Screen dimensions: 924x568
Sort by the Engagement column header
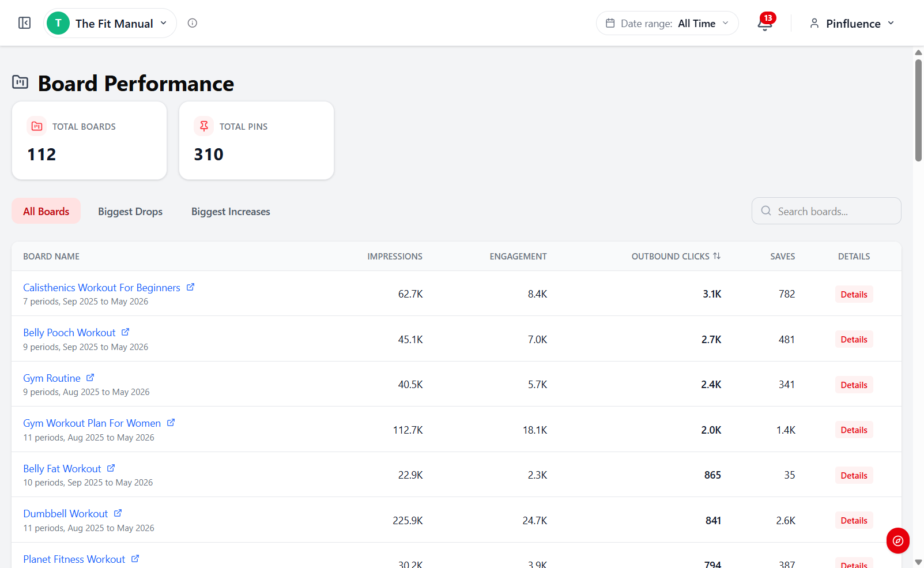(518, 257)
